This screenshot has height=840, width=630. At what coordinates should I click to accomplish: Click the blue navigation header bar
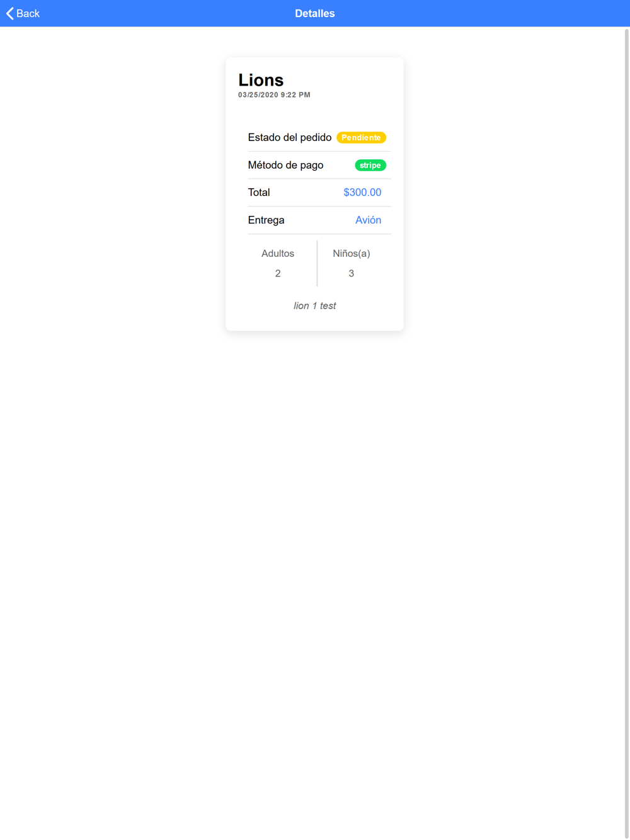(315, 13)
